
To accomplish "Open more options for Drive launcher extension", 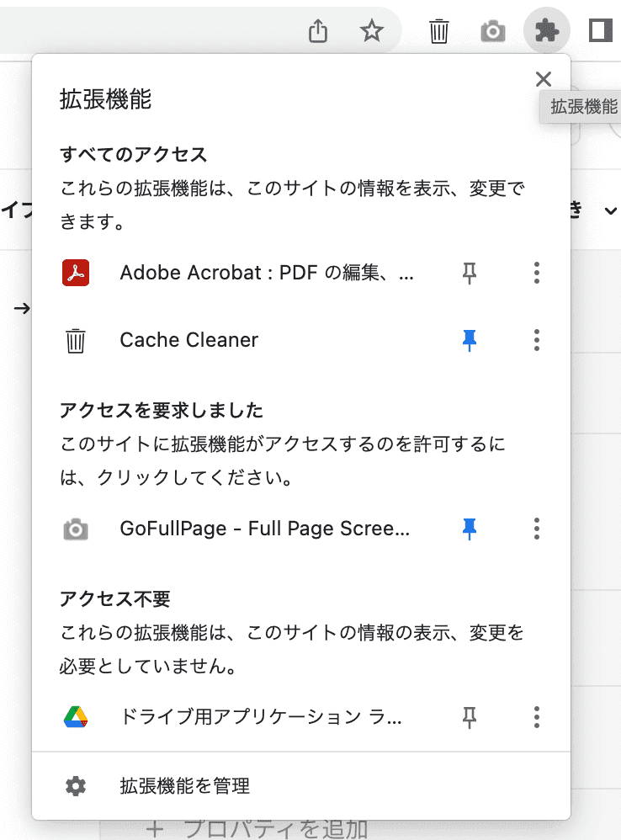I will tap(537, 717).
